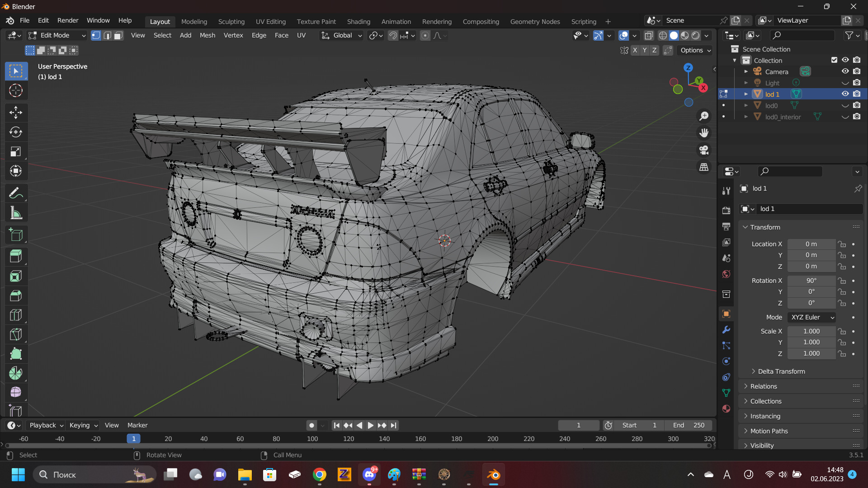Open the Edit Mode dropdown
Image resolution: width=868 pixels, height=488 pixels.
pos(57,36)
